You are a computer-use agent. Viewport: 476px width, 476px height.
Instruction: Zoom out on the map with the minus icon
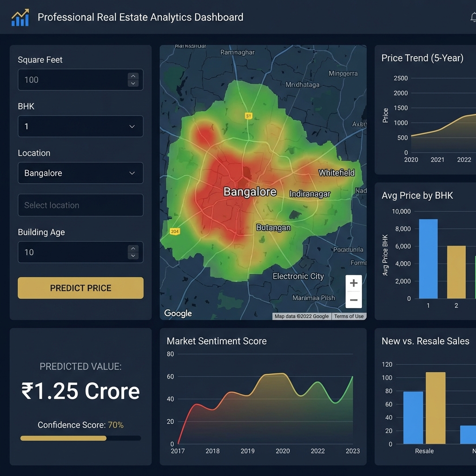[x=353, y=300]
